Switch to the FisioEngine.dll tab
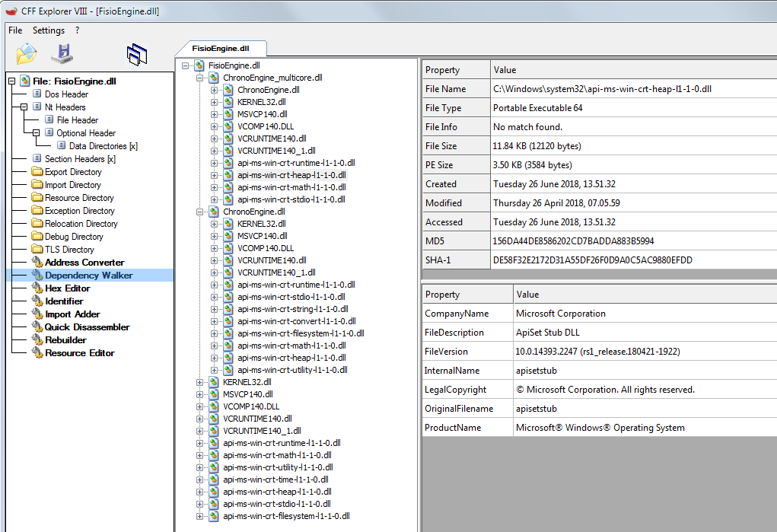 tap(221, 48)
